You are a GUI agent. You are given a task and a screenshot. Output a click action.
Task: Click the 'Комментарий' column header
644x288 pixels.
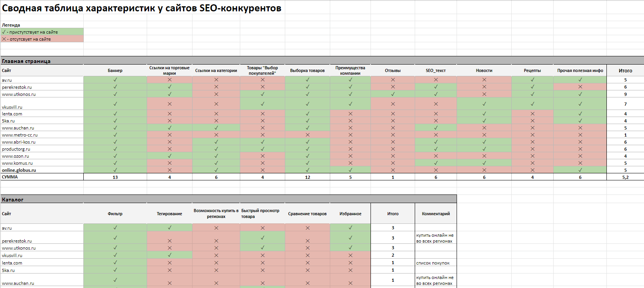click(x=436, y=214)
